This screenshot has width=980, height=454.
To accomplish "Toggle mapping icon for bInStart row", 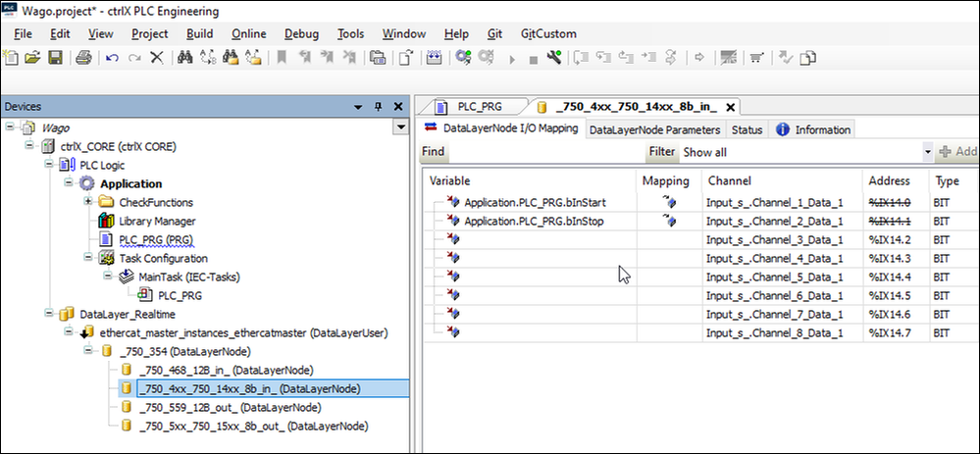I will click(x=669, y=202).
